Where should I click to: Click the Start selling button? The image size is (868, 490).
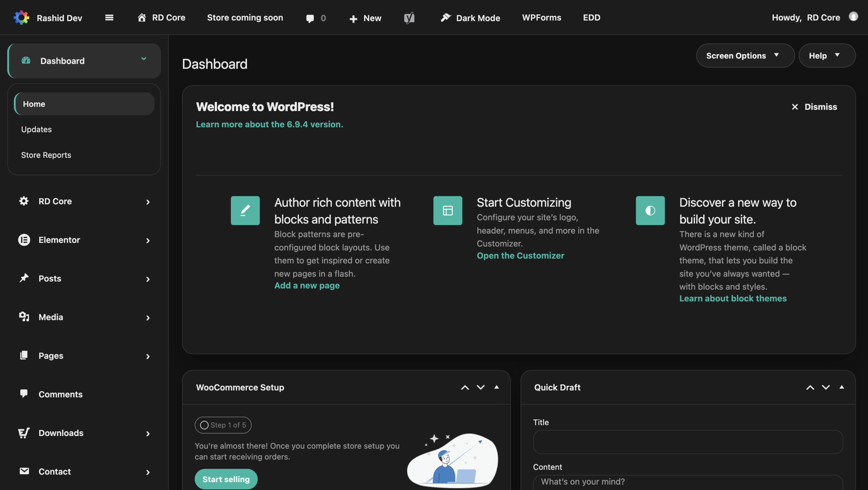tap(226, 479)
